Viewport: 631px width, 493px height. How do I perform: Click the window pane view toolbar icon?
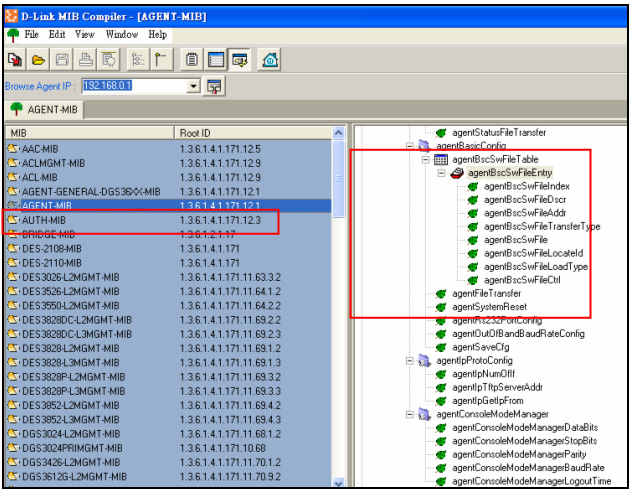coord(216,60)
